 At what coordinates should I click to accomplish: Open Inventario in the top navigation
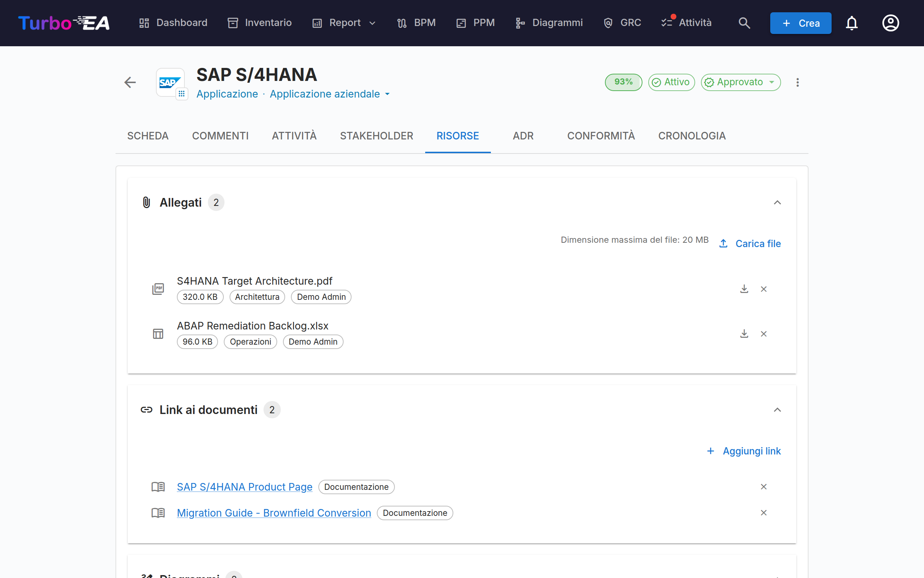pyautogui.click(x=259, y=23)
